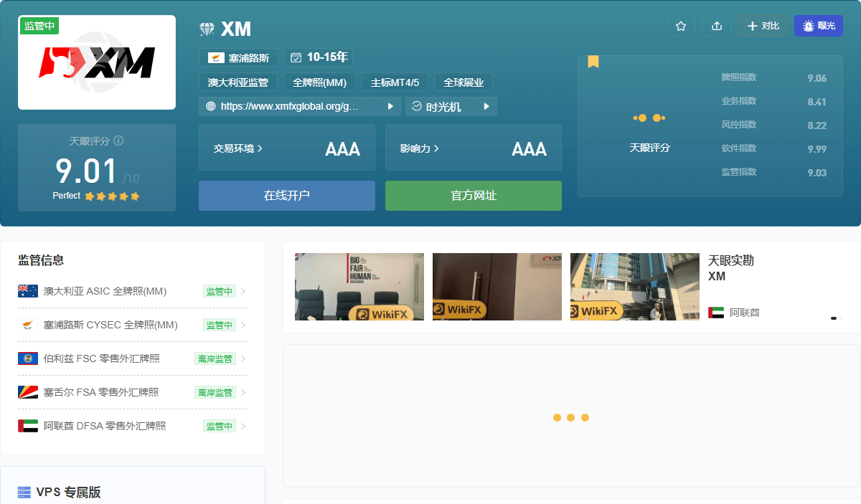Open the dark door XM survey photo
Image resolution: width=861 pixels, height=504 pixels.
click(497, 287)
